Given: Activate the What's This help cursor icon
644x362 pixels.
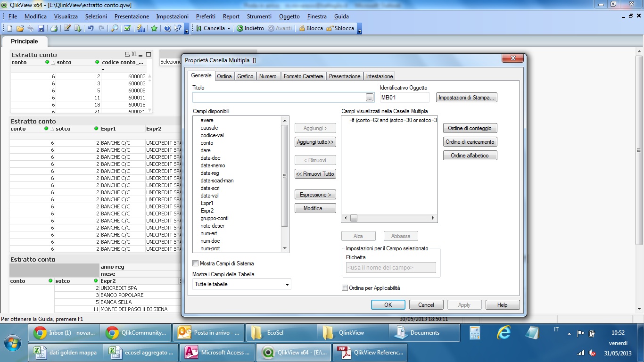Looking at the screenshot, I should tap(177, 28).
